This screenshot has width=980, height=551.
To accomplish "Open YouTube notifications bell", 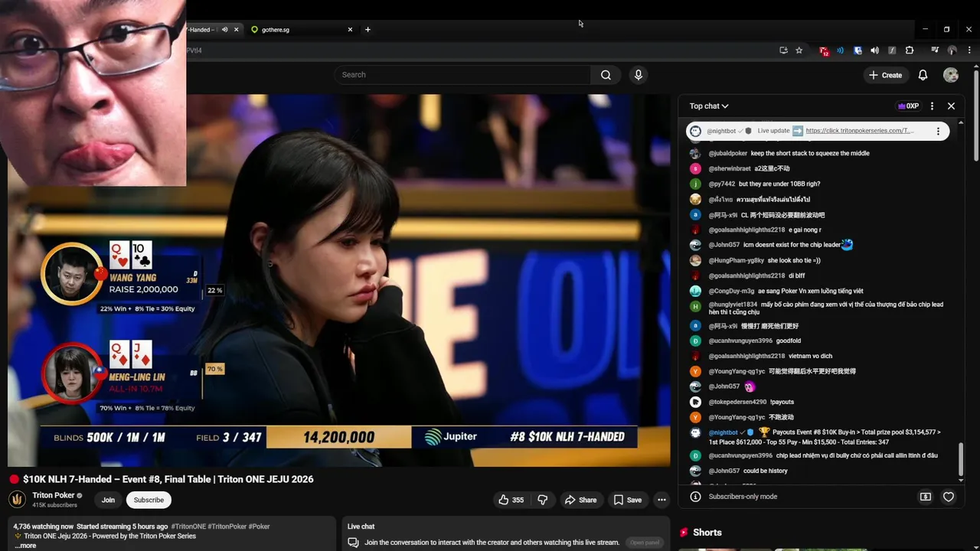I will [923, 75].
